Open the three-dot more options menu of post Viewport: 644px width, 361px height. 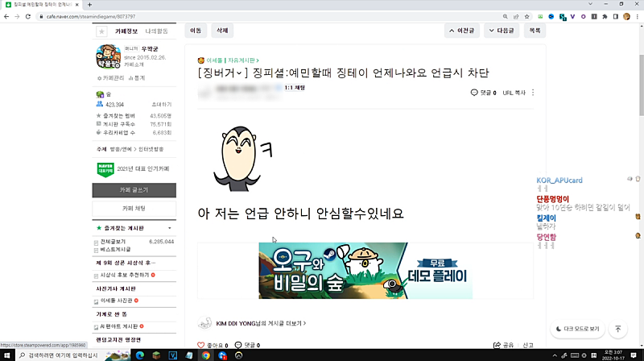(533, 93)
